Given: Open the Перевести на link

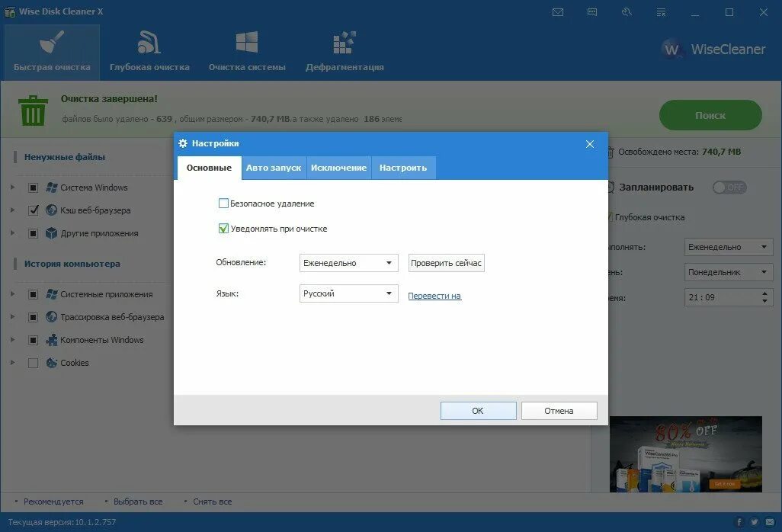Looking at the screenshot, I should coord(434,296).
